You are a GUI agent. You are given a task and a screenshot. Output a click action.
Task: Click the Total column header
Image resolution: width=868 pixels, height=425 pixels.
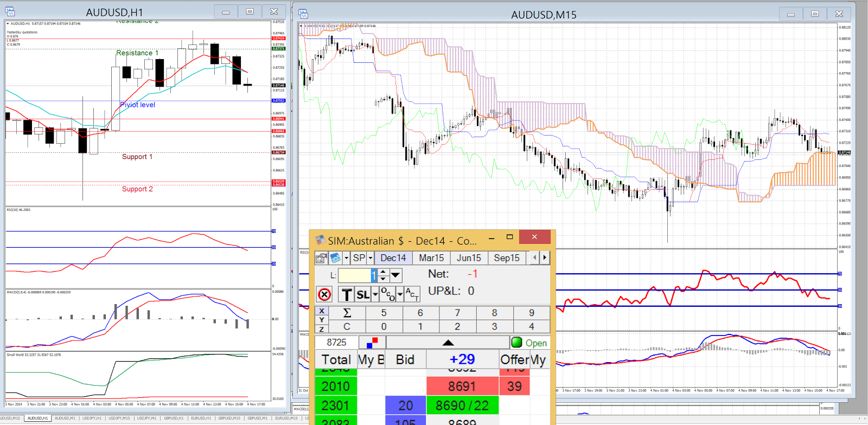pos(336,359)
